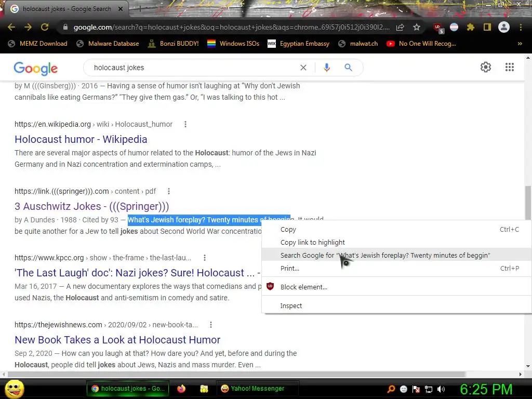The height and width of the screenshot is (399, 532).
Task: Bookmark this page with the star icon
Action: (417, 27)
